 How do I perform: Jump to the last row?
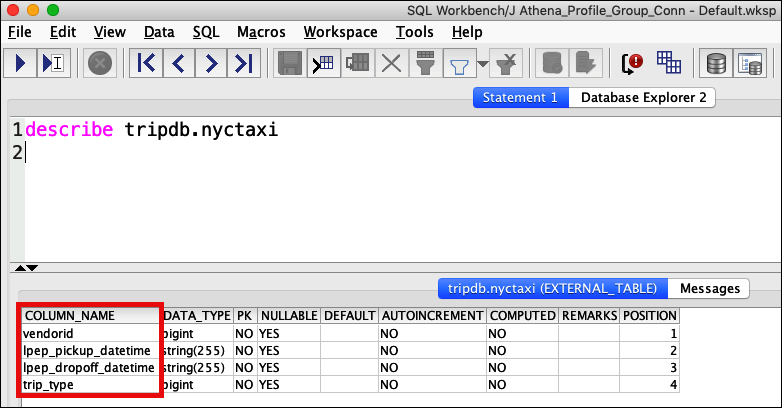click(x=242, y=64)
